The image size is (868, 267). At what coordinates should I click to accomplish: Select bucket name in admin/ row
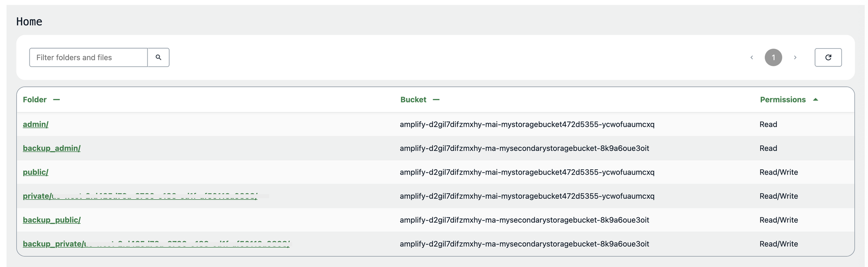point(527,124)
